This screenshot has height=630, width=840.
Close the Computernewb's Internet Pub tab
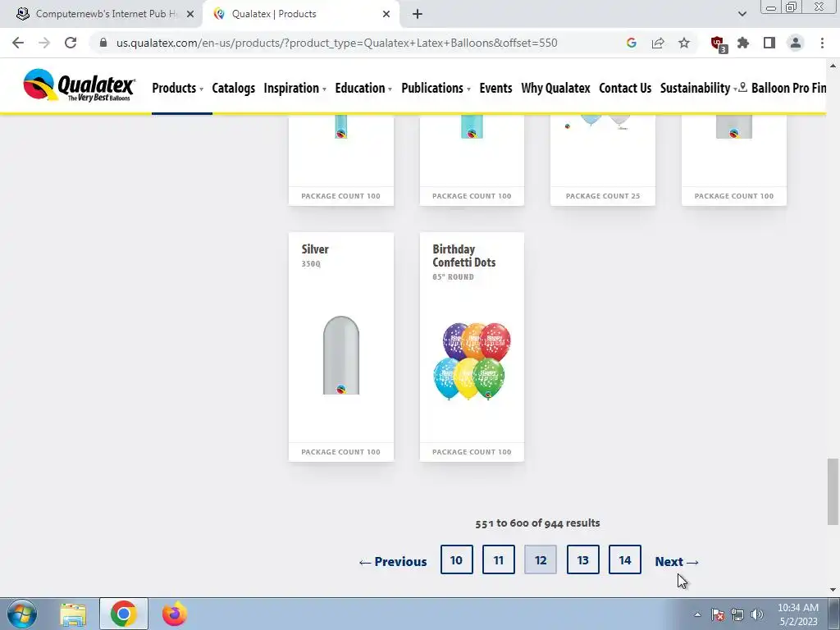190,14
